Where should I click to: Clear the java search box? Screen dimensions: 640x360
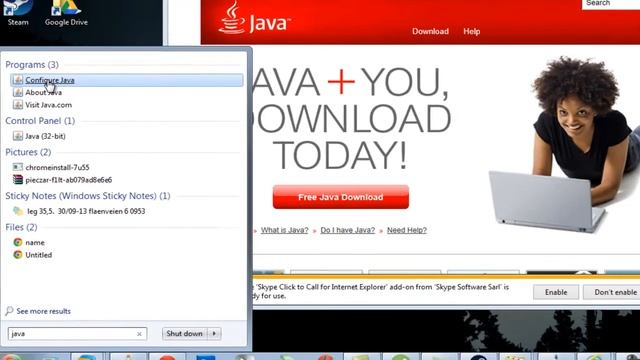(x=139, y=334)
